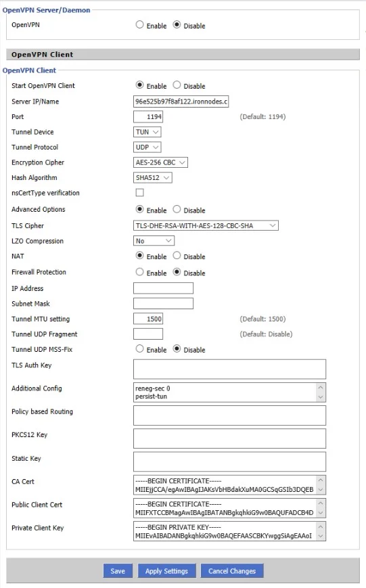
Task: Open Tunnel Device TUN dropdown
Action: click(147, 132)
